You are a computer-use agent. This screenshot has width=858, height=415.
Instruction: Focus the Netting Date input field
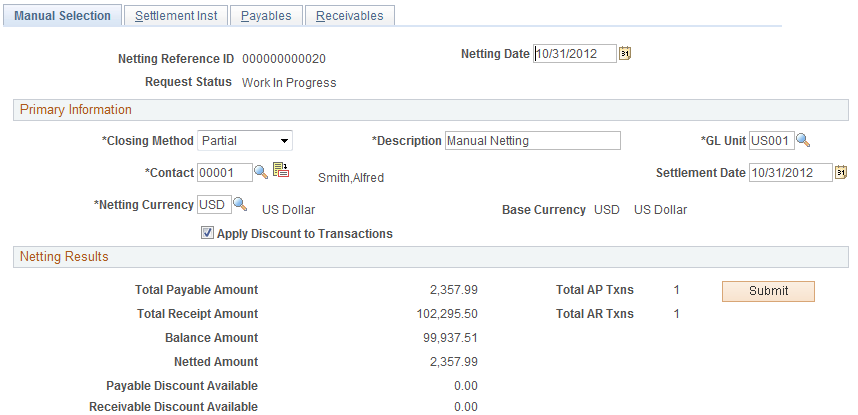click(x=575, y=54)
